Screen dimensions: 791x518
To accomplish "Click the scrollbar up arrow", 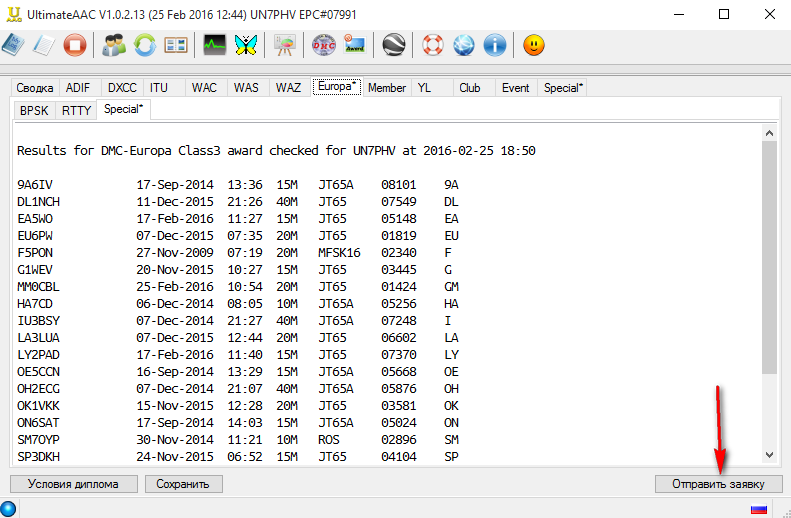I will [x=769, y=133].
